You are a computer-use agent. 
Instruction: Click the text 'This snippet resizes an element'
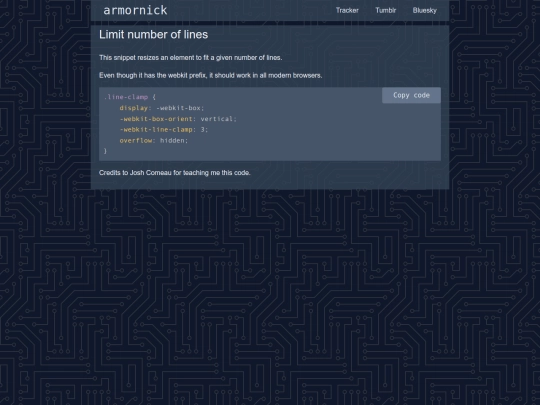(147, 58)
